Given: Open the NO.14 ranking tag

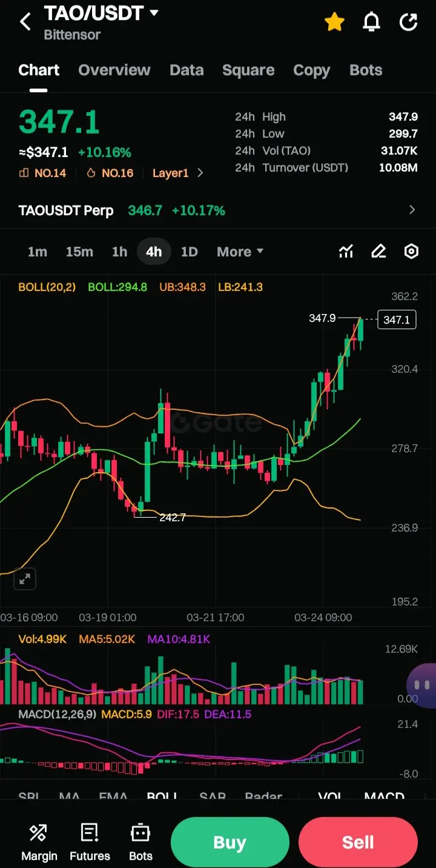Looking at the screenshot, I should [x=43, y=173].
